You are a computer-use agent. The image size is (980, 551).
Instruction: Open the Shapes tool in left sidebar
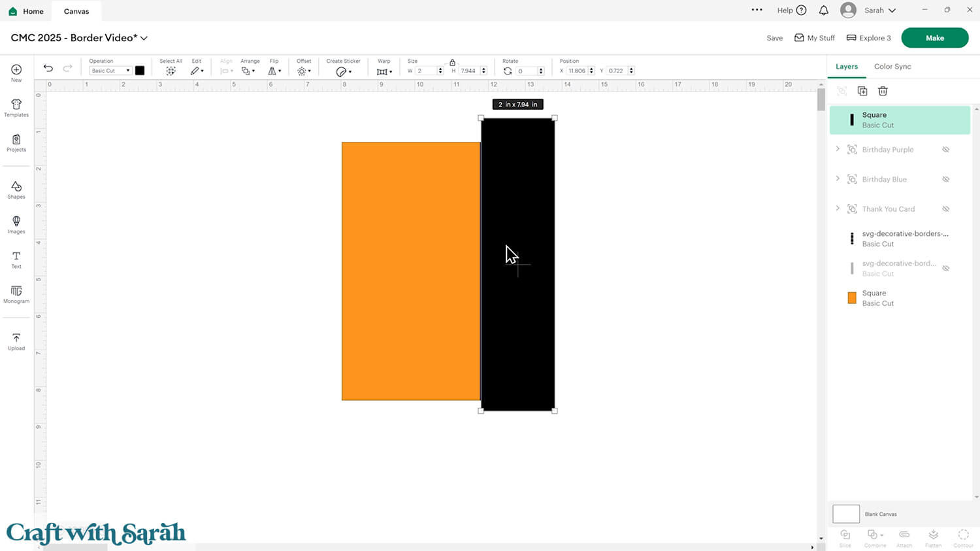(16, 190)
